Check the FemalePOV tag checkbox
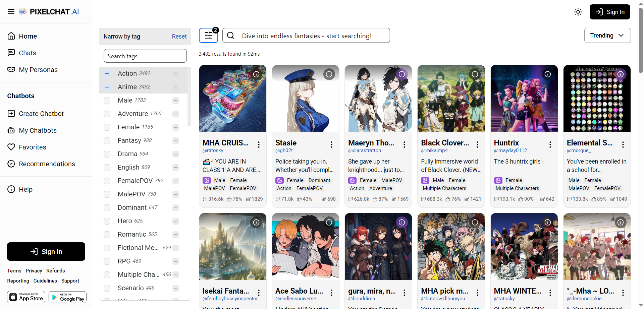644x309 pixels. click(107, 181)
